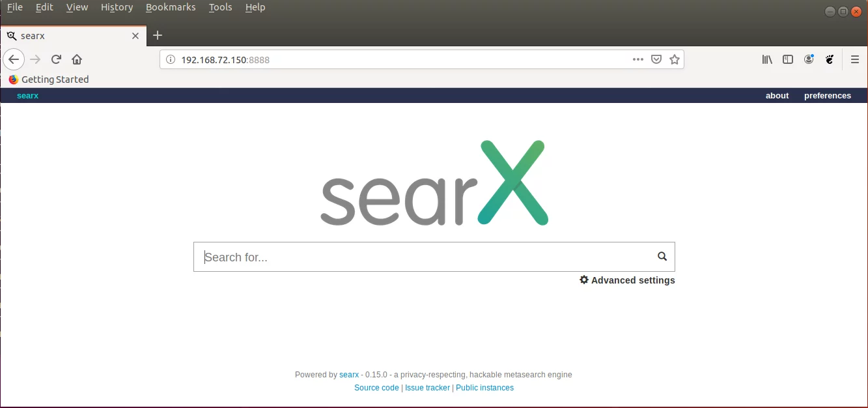Click the searx link in top bar
This screenshot has height=408, width=868.
(x=27, y=95)
